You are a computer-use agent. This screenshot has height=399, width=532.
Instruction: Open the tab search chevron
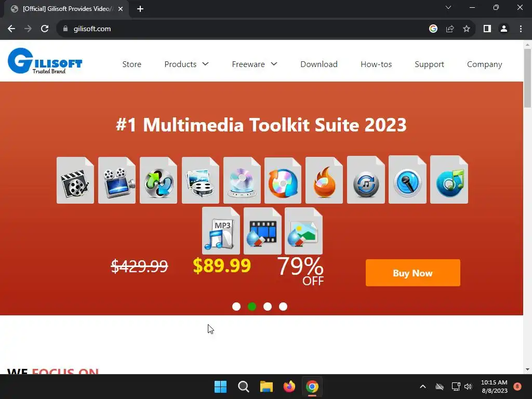[x=448, y=7]
